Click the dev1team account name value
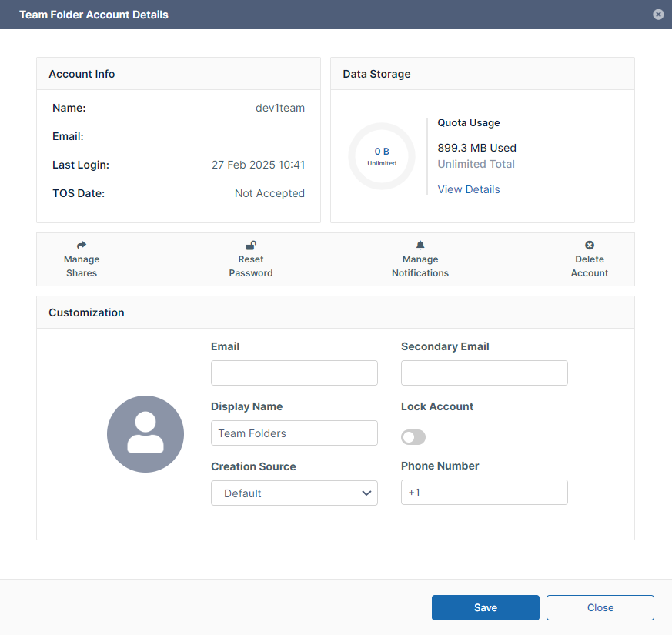672x635 pixels. coord(280,108)
